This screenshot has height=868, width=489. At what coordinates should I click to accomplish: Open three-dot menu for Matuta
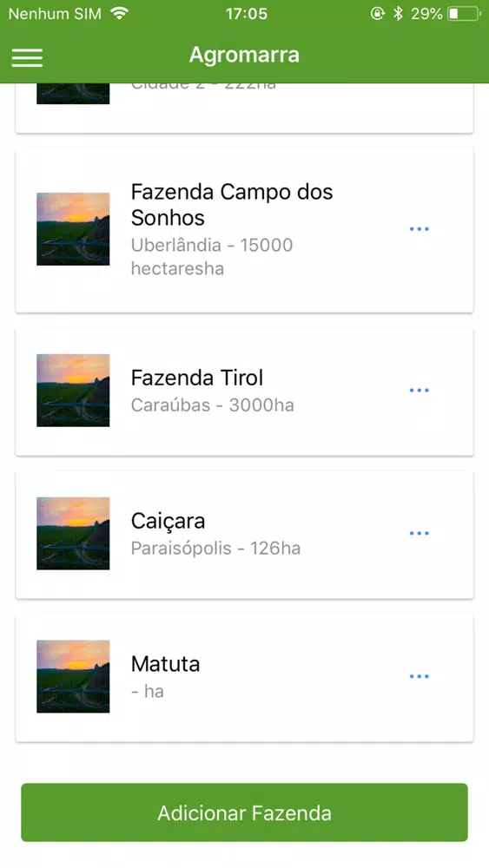pos(420,676)
